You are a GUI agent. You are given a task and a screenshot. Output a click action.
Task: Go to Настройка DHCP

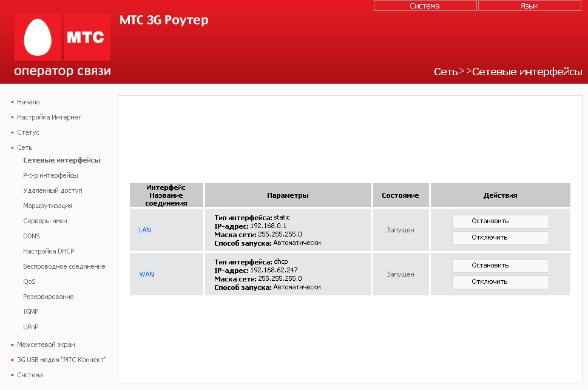tap(49, 251)
